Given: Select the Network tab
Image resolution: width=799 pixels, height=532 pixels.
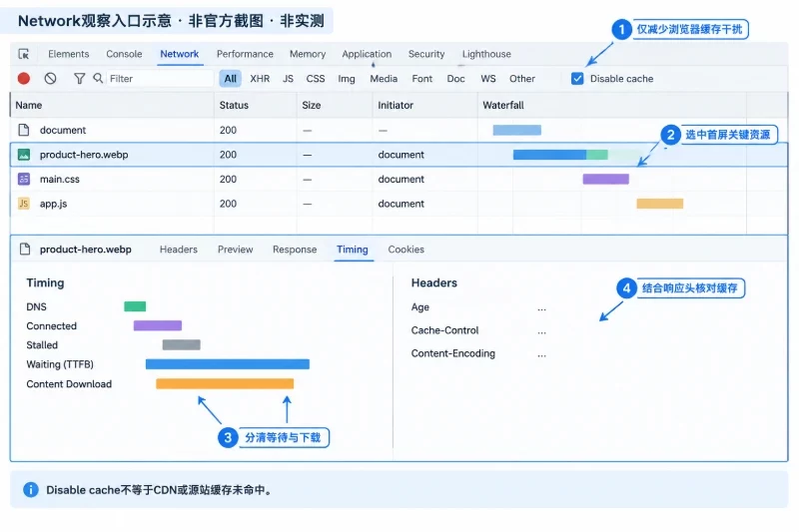Looking at the screenshot, I should pos(180,54).
